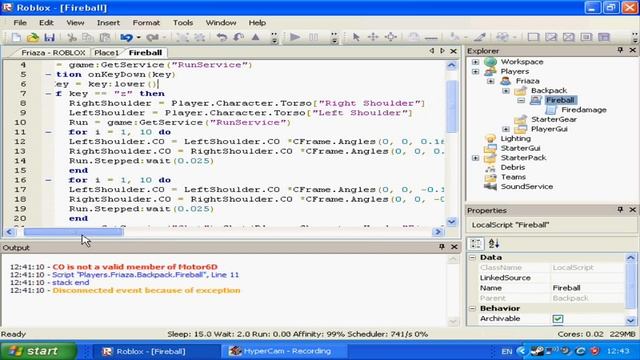Click the code editor scroll-right arrow

pyautogui.click(x=438, y=232)
